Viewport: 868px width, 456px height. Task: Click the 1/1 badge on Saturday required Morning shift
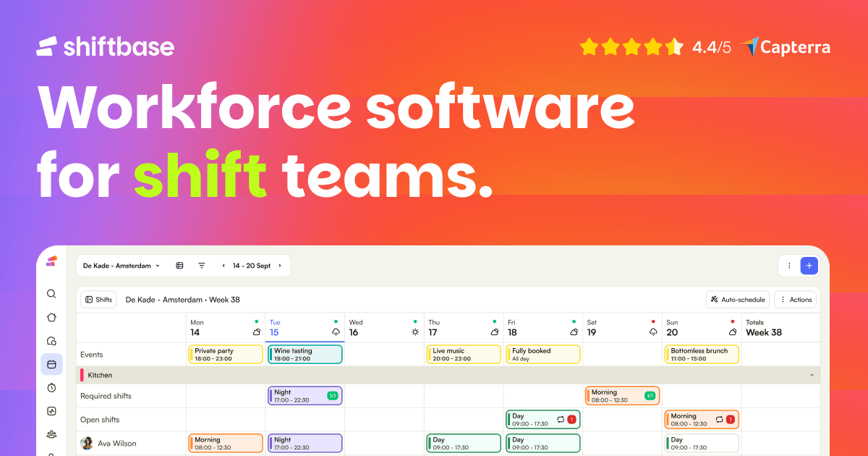click(650, 396)
